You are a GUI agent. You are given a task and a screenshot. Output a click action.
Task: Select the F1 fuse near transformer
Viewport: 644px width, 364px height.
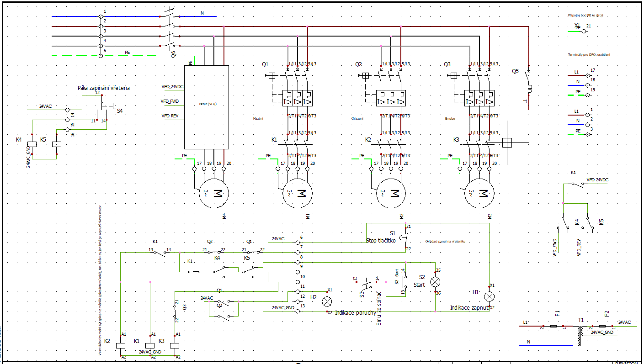(x=554, y=327)
